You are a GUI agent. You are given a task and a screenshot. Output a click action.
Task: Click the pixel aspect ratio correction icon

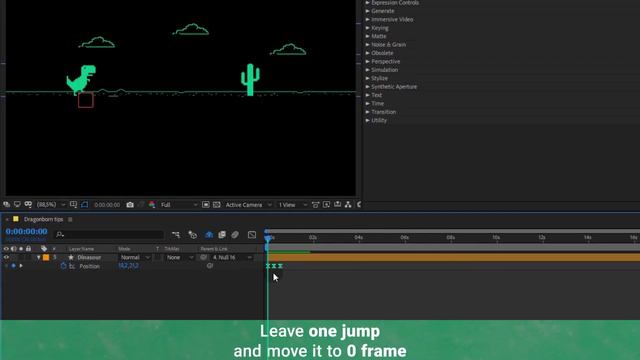tap(316, 204)
